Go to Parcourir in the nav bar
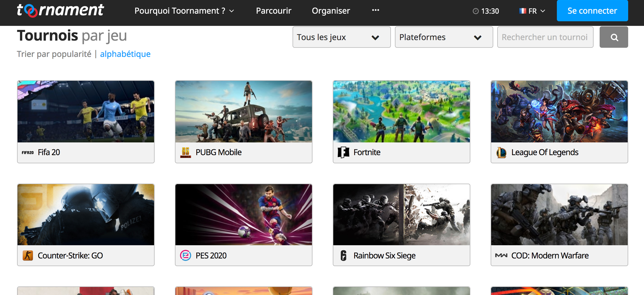Image resolution: width=644 pixels, height=295 pixels. 273,11
